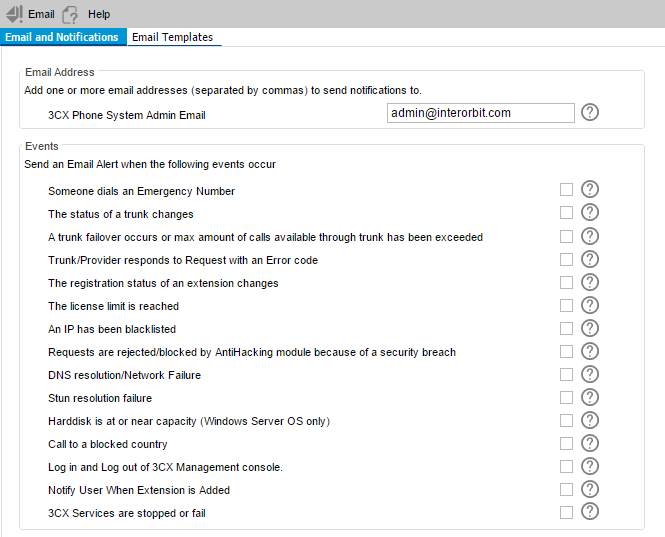The width and height of the screenshot is (665, 537).
Task: Open help for Harddisk is at or near capacity
Action: 590,420
